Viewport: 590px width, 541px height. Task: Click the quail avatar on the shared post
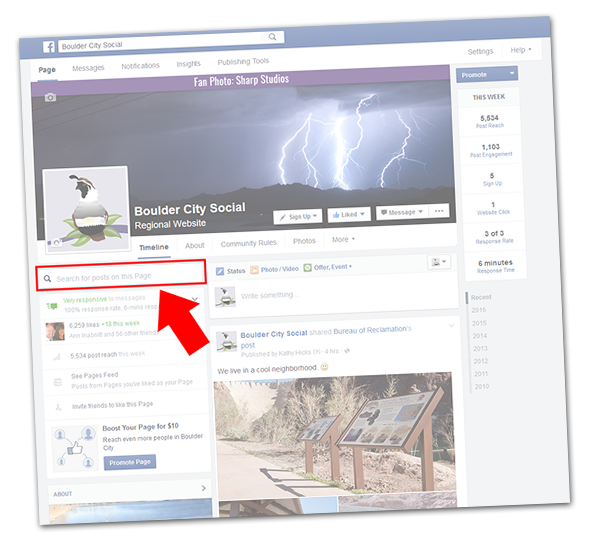226,342
